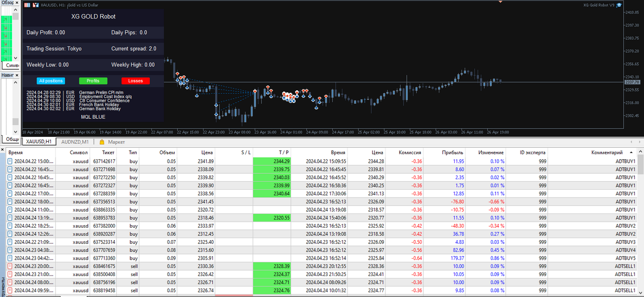Viewport: 644px width, 297px height.
Task: Click the 22 Apr 15:00 time axis label
Action: click(188, 132)
